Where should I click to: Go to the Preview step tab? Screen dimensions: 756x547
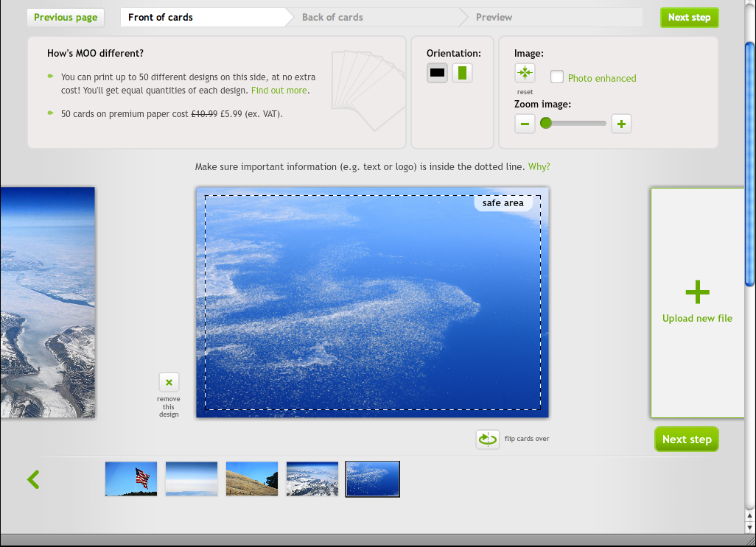point(494,17)
